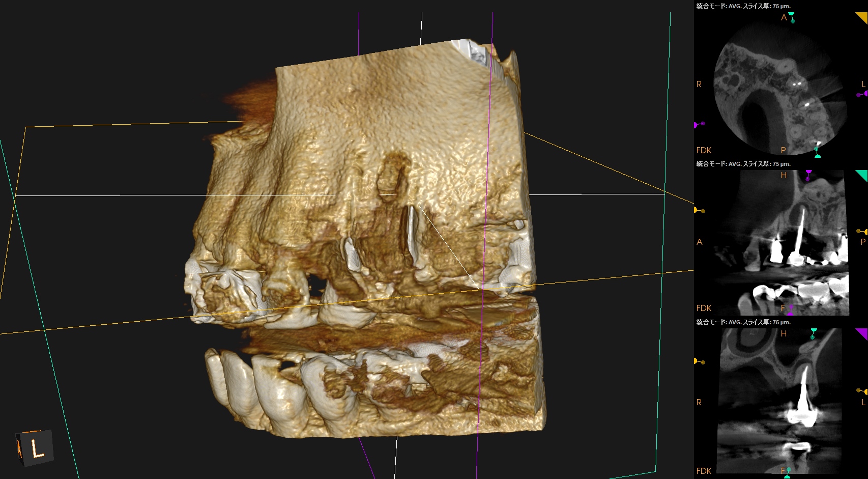Click the yellow right handle in the sagittal view
868x479 pixels.
tap(862, 232)
